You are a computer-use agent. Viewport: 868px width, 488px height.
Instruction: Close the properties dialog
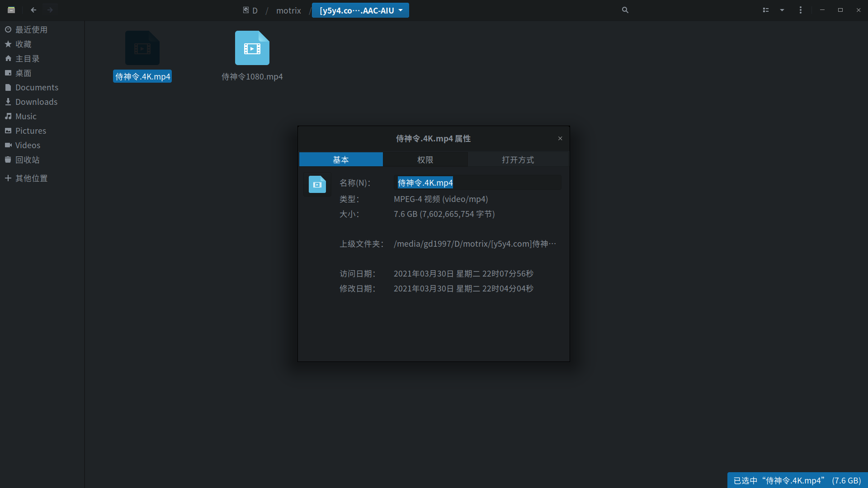point(560,138)
